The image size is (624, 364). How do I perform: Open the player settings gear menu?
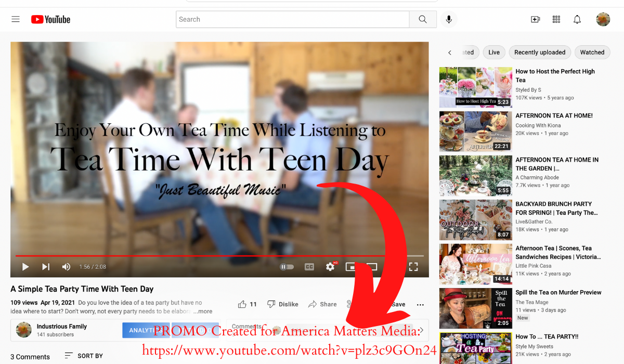coord(330,267)
